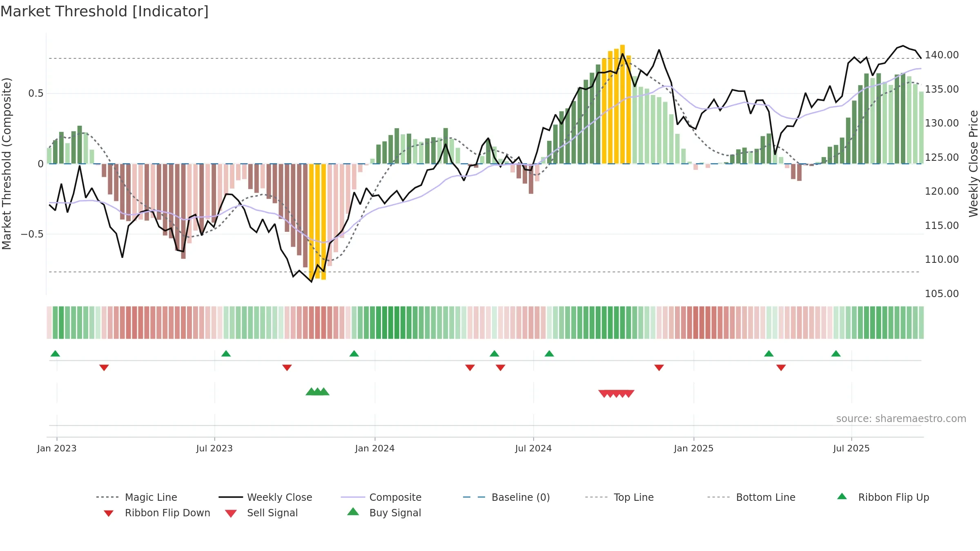Click the chart title Market Threshold [Indicator]
This screenshot has width=980, height=551.
pyautogui.click(x=105, y=11)
